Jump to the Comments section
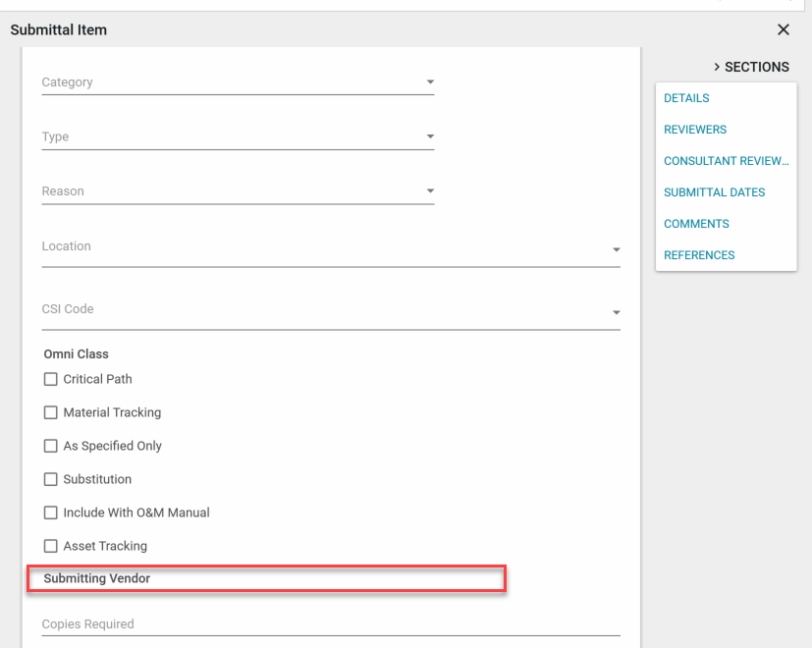 pos(696,224)
